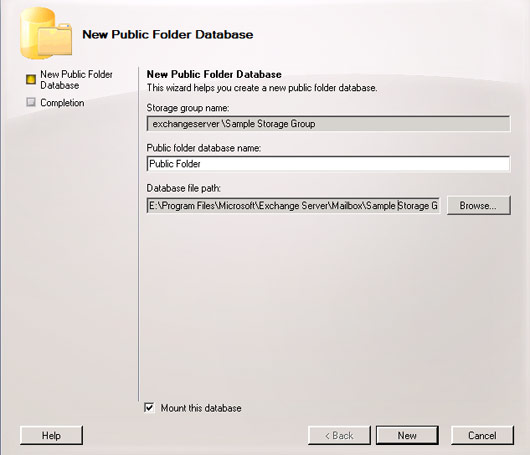
Task: Open the Browse file path dialog
Action: (478, 205)
